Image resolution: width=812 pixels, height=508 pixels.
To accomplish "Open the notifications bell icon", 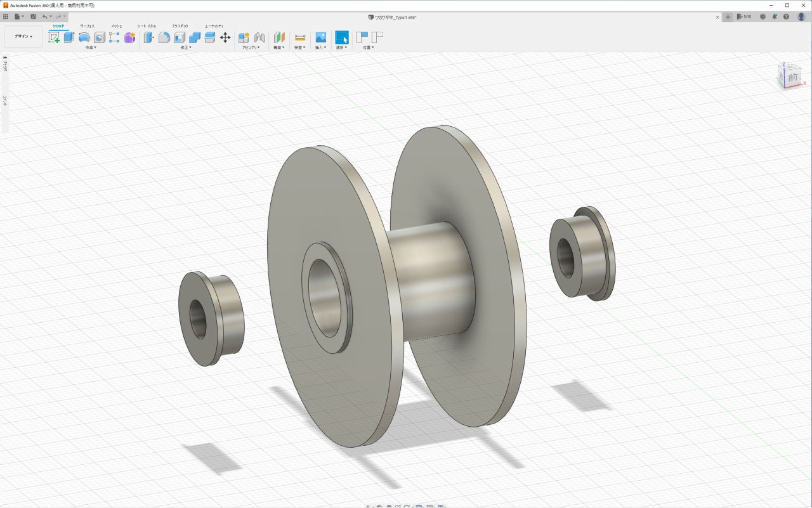I will [775, 17].
